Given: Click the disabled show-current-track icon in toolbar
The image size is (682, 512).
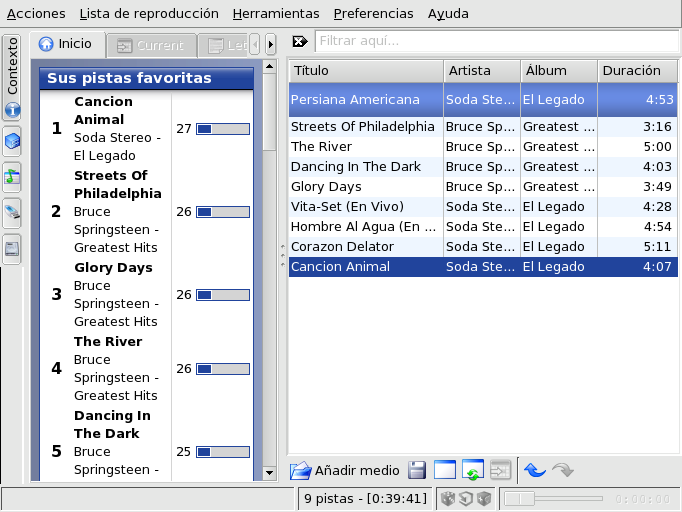Looking at the screenshot, I should coord(501,470).
